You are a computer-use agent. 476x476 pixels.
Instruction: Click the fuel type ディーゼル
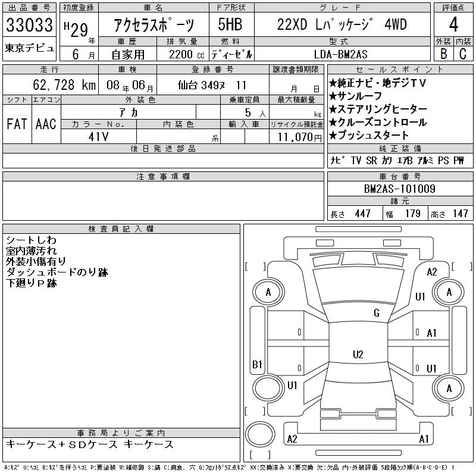231,55
